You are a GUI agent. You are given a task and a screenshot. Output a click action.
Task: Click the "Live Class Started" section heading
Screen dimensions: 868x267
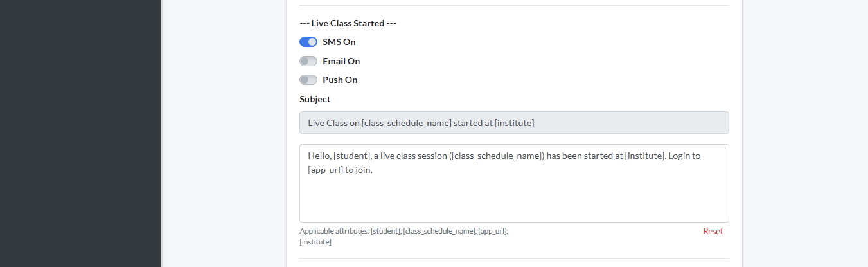click(x=348, y=23)
